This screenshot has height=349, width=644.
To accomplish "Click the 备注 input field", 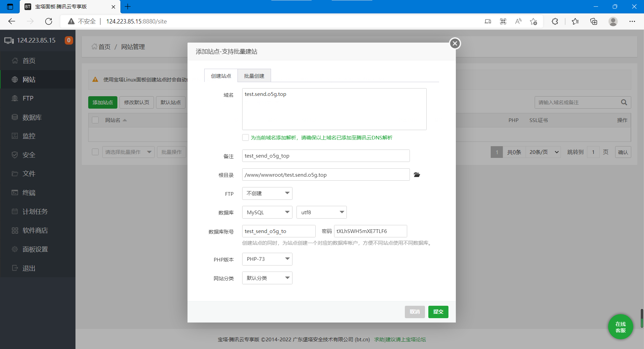I will point(326,156).
